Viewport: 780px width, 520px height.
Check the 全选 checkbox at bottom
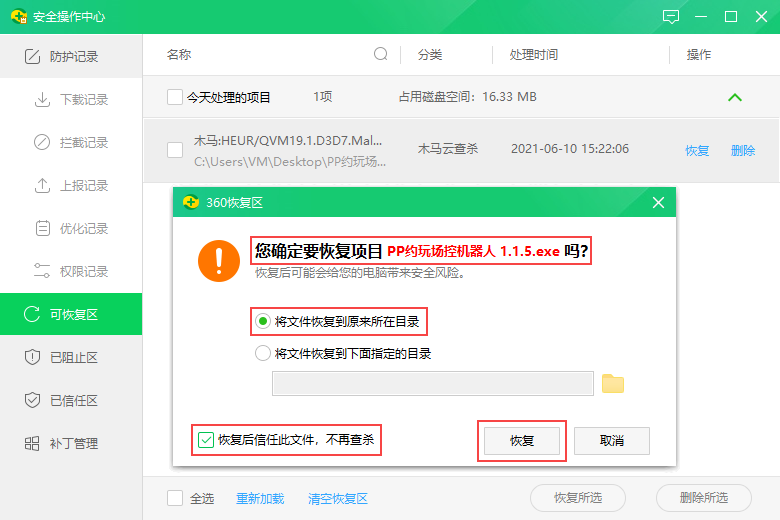[175, 498]
